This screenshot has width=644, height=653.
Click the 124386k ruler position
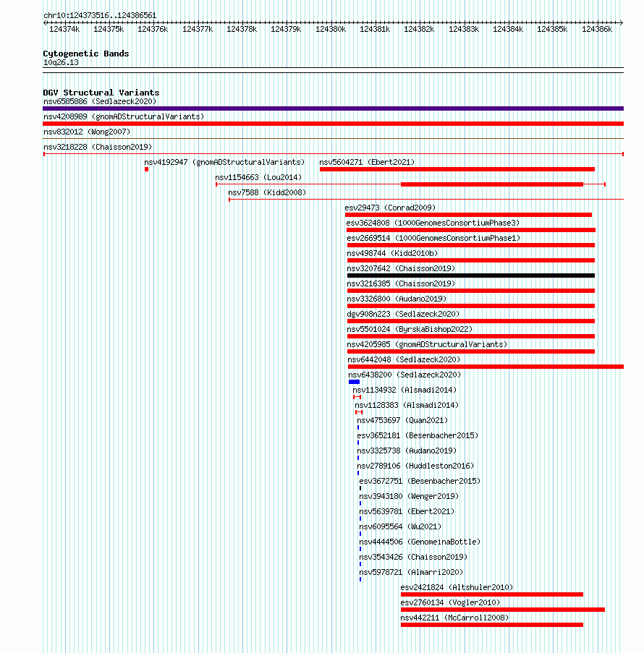pyautogui.click(x=597, y=30)
